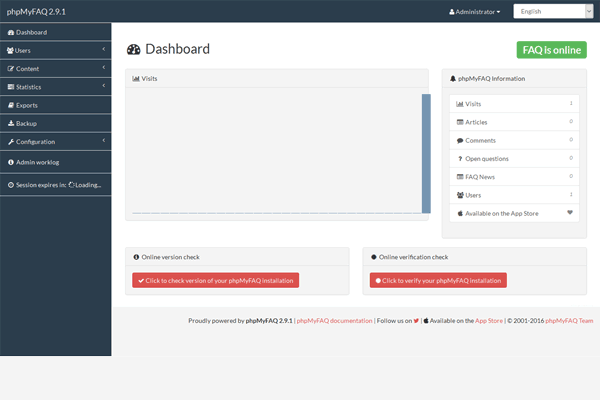Open the Dashboard sidebar item
This screenshot has height=400, width=600.
(55, 32)
